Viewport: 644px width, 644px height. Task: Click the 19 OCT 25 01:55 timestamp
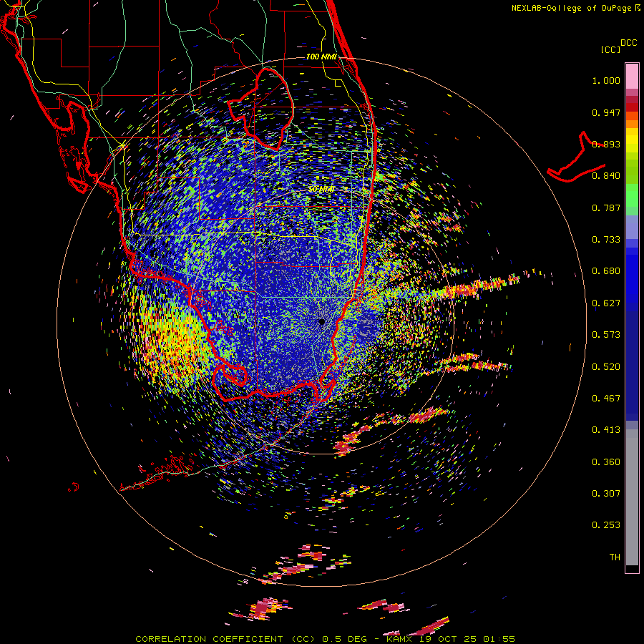(467, 639)
